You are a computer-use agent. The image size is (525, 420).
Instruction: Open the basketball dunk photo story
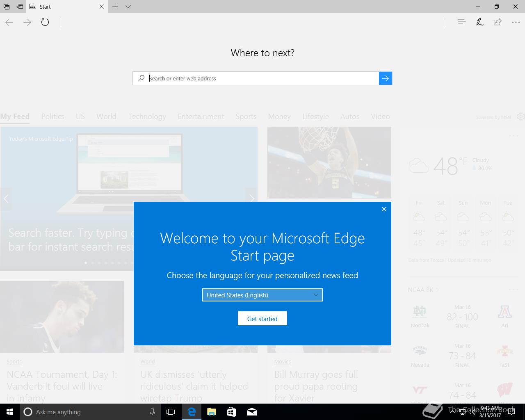329,162
